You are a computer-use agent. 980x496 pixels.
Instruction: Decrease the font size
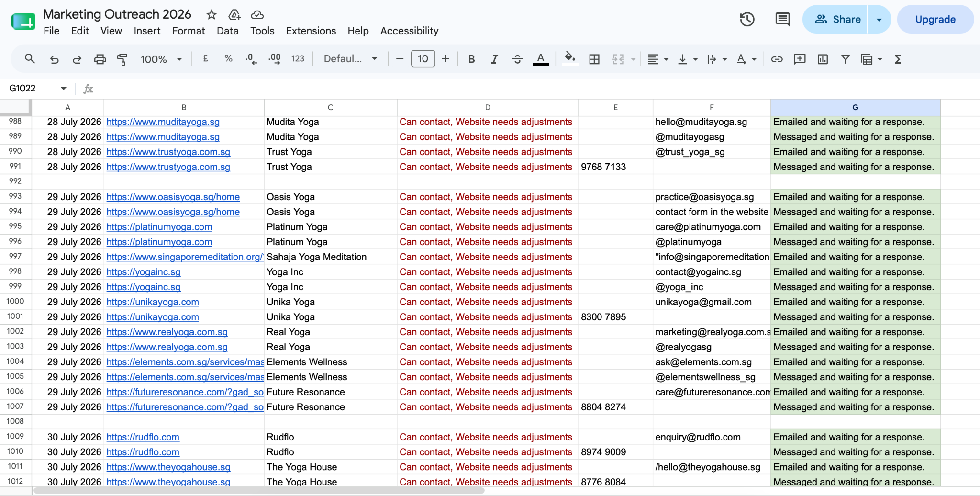400,58
